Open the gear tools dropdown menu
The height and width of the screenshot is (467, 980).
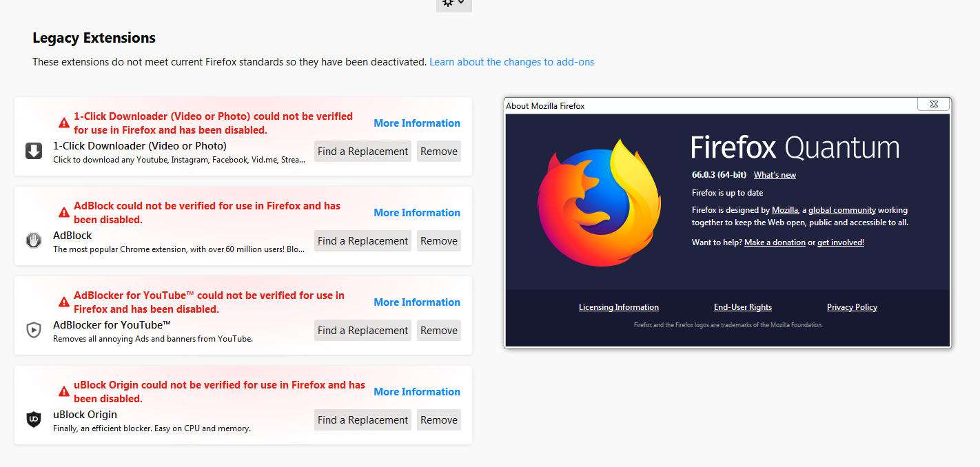click(453, 3)
